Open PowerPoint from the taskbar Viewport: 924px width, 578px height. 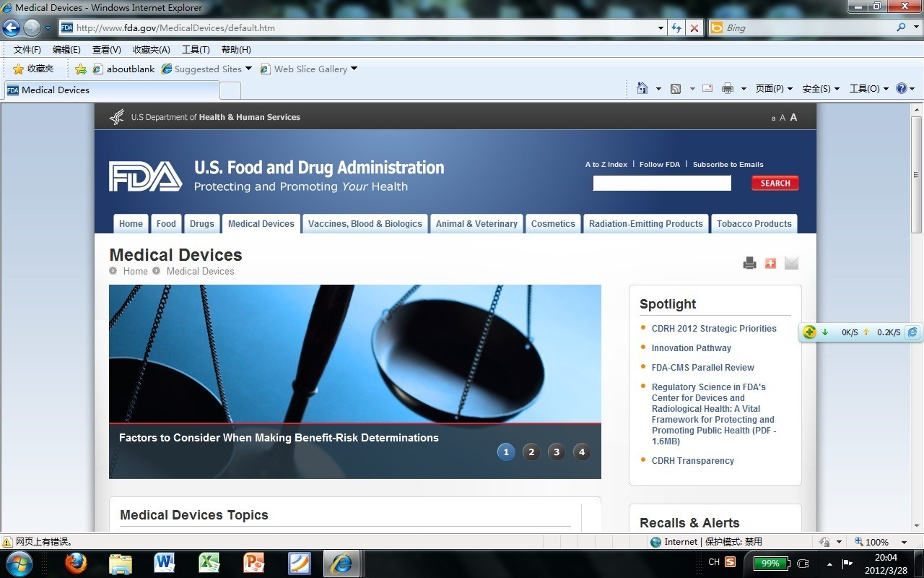(254, 563)
